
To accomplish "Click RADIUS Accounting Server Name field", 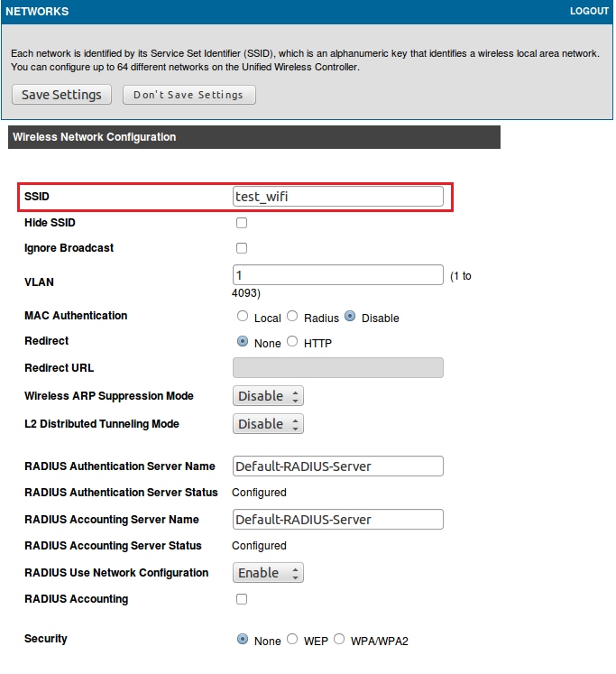I will pyautogui.click(x=337, y=520).
